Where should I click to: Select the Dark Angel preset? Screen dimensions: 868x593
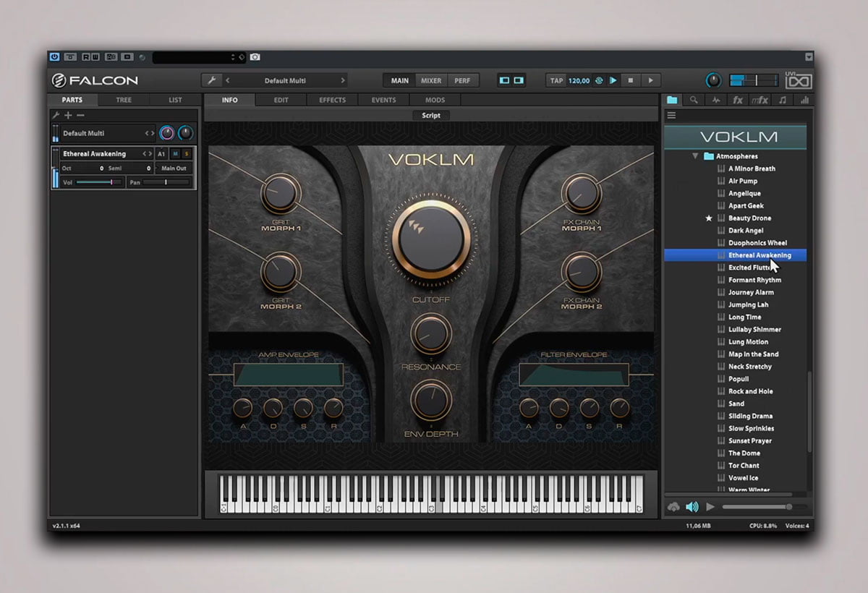[746, 230]
